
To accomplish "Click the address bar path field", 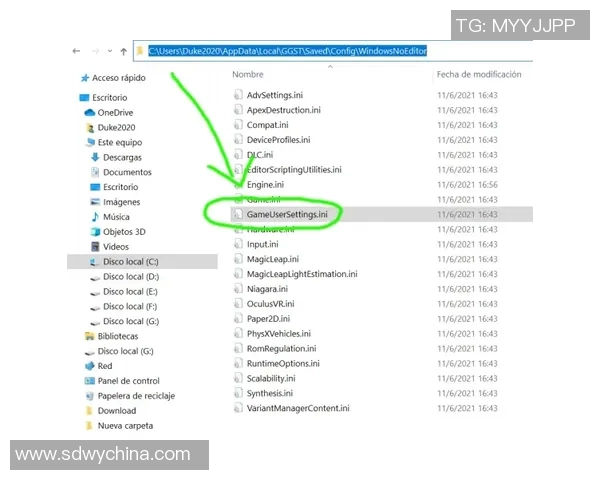I will [x=340, y=50].
